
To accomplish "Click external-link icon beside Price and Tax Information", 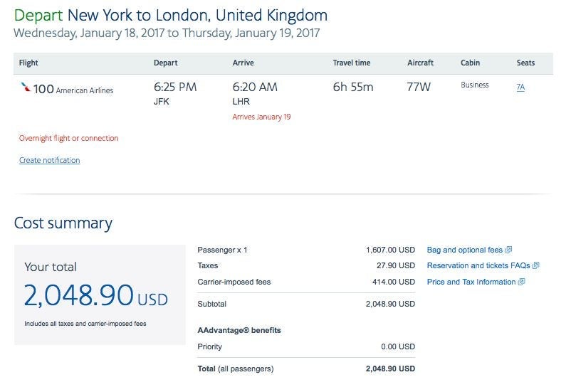I will 522,282.
